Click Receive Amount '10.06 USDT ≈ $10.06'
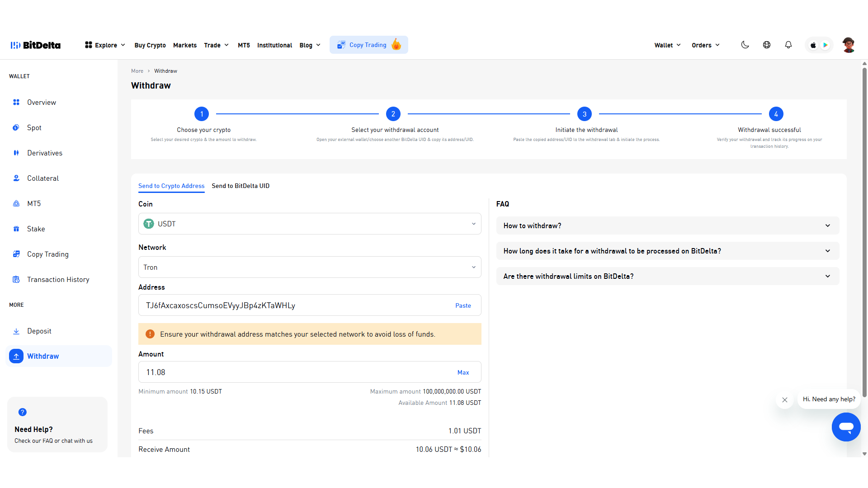The height and width of the screenshot is (488, 868). (448, 449)
